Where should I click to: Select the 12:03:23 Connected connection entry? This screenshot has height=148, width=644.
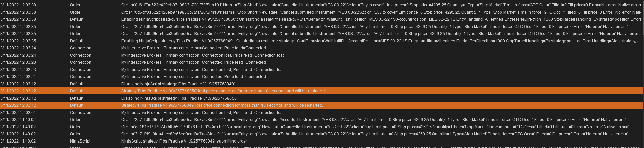(194, 62)
